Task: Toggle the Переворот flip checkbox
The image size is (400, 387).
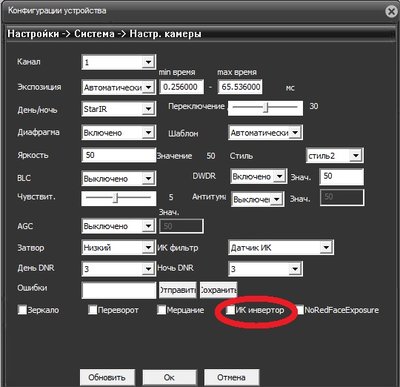Action: coord(92,310)
